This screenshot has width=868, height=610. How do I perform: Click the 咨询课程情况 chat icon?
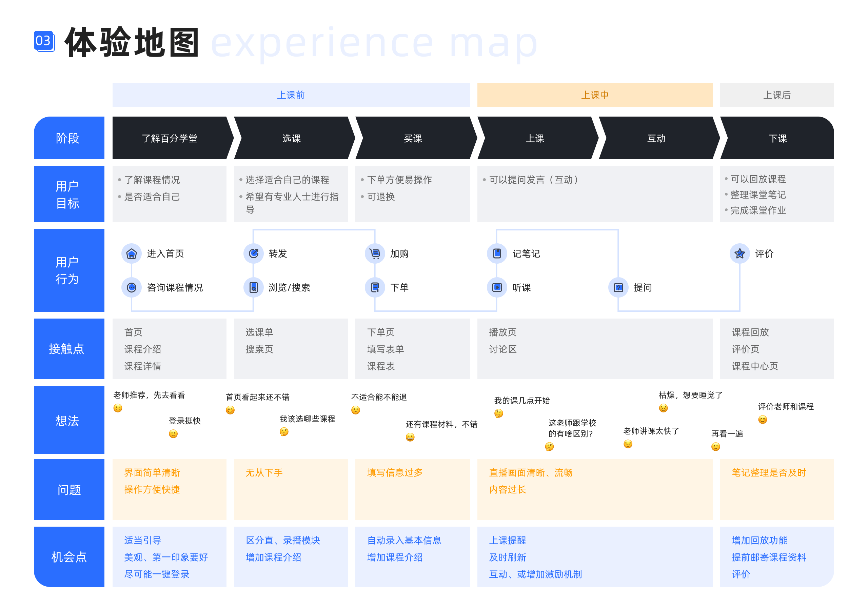131,288
